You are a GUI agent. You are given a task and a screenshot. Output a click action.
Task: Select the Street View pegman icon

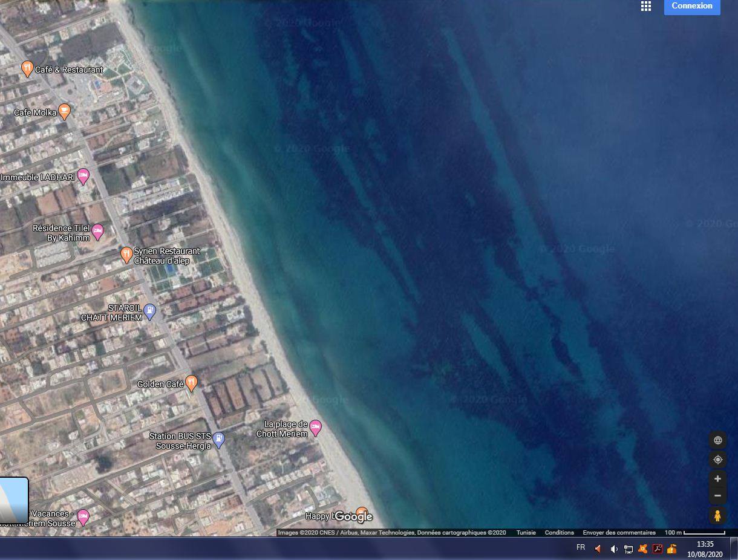pyautogui.click(x=717, y=516)
